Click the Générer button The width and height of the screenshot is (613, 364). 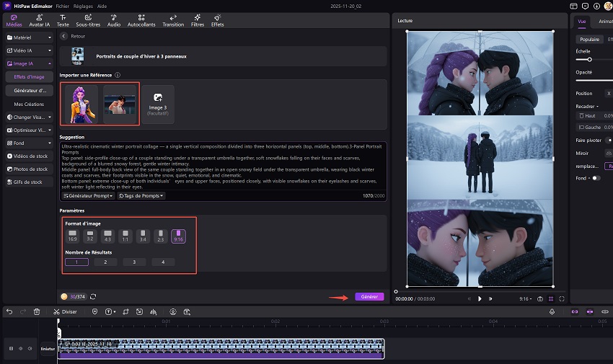pyautogui.click(x=369, y=296)
